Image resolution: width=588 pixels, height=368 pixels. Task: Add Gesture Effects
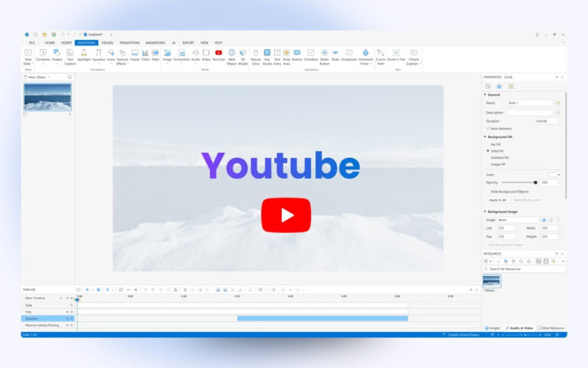pos(122,57)
